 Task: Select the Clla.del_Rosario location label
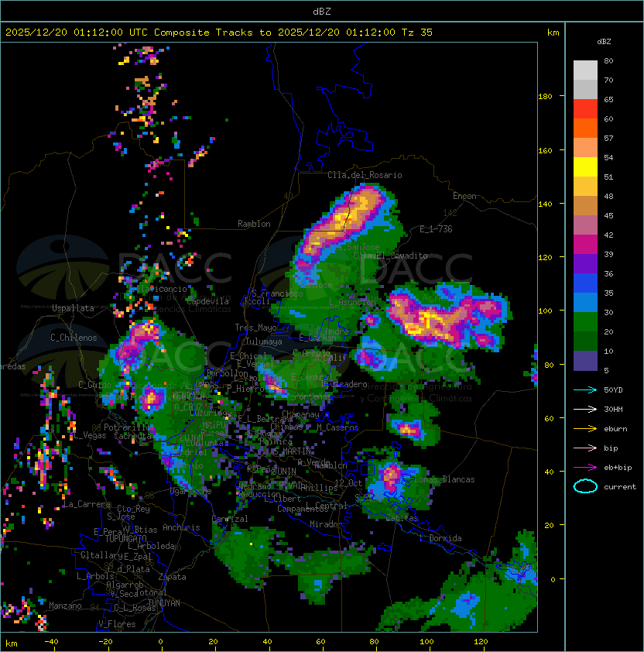click(365, 175)
